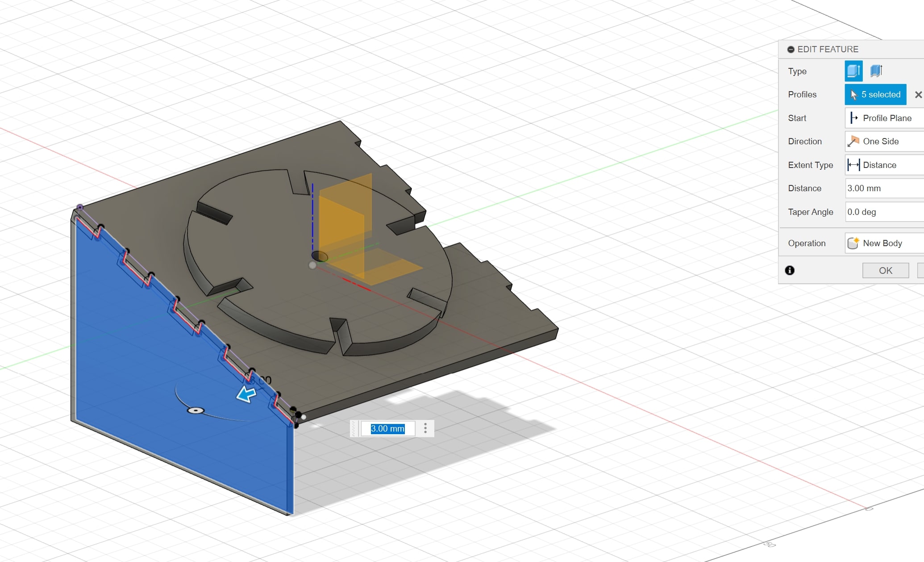Open the Operation 'New Body' dropdown

(884, 243)
